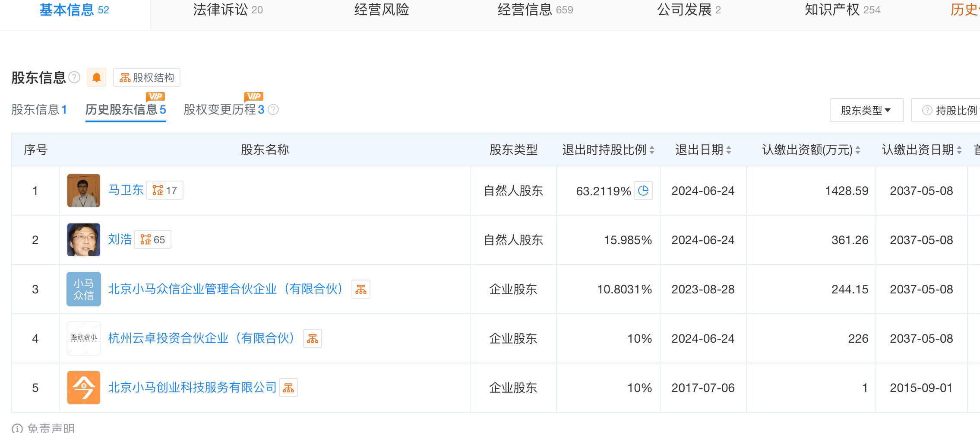
Task: Open 刘浩's 65 related companies badge
Action: (x=152, y=240)
